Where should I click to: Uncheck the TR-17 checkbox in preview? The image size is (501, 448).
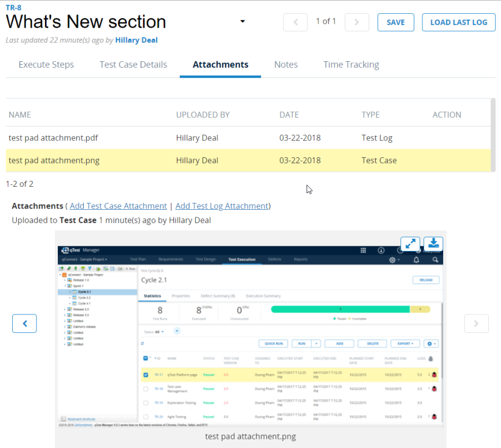click(146, 375)
